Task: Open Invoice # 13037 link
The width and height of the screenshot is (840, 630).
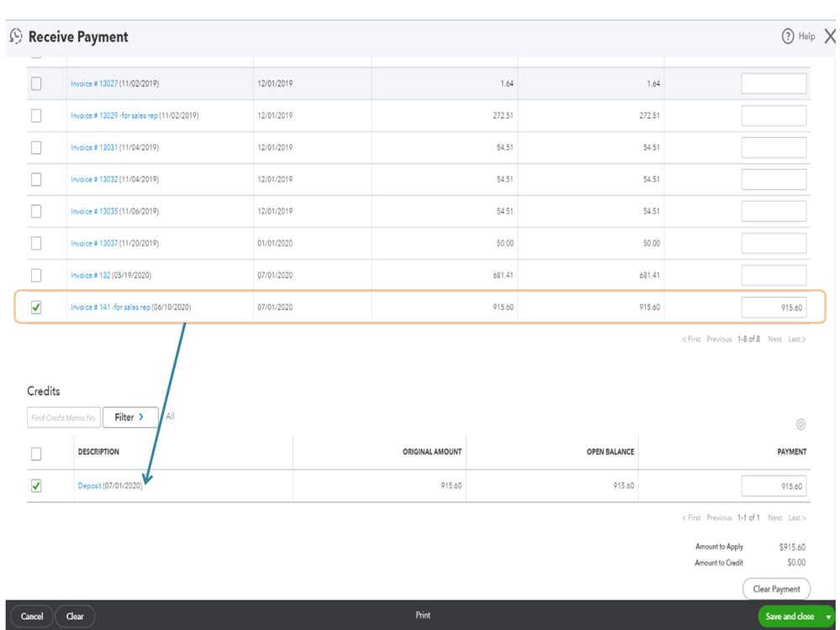Action: pyautogui.click(x=94, y=243)
